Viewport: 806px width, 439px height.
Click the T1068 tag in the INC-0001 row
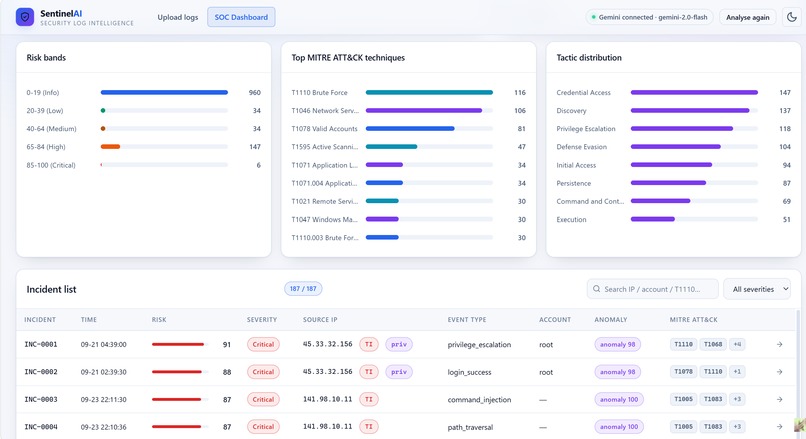point(713,344)
